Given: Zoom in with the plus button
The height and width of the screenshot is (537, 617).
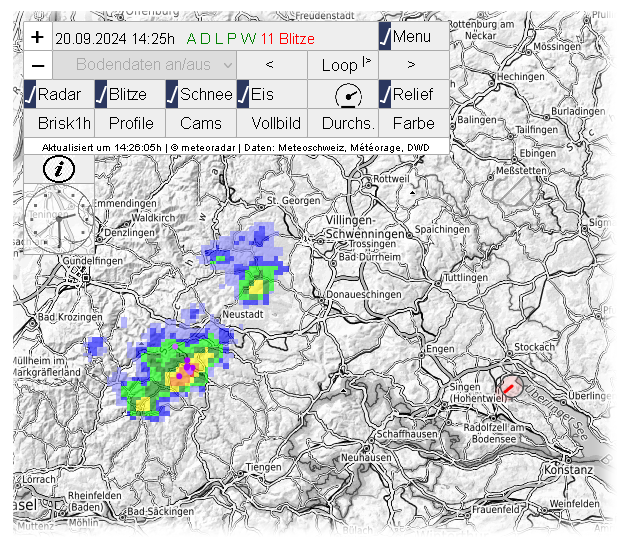Looking at the screenshot, I should click(38, 37).
